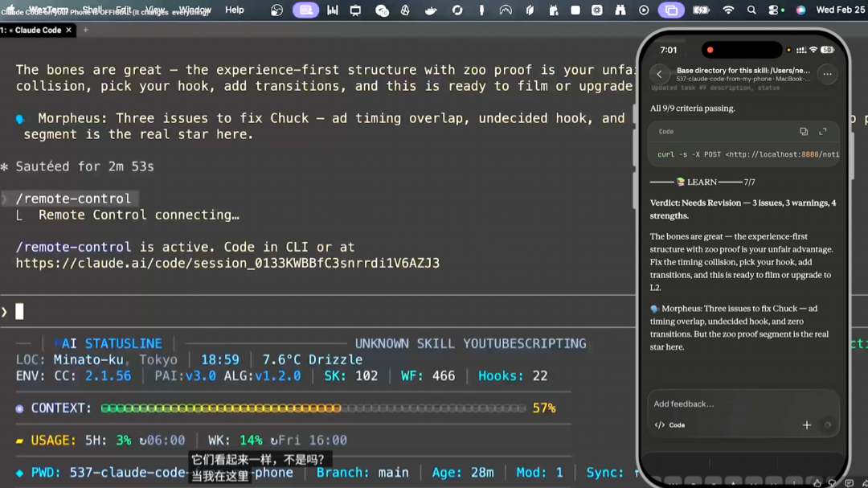Screen dimensions: 868x488
Task: Add a new terminal tab
Action: point(85,30)
